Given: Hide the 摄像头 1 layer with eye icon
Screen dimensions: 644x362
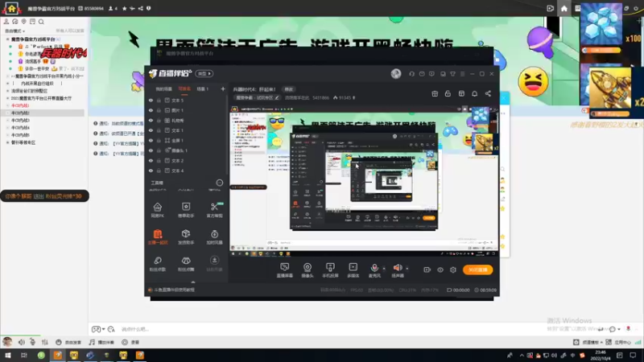Looking at the screenshot, I should [151, 150].
